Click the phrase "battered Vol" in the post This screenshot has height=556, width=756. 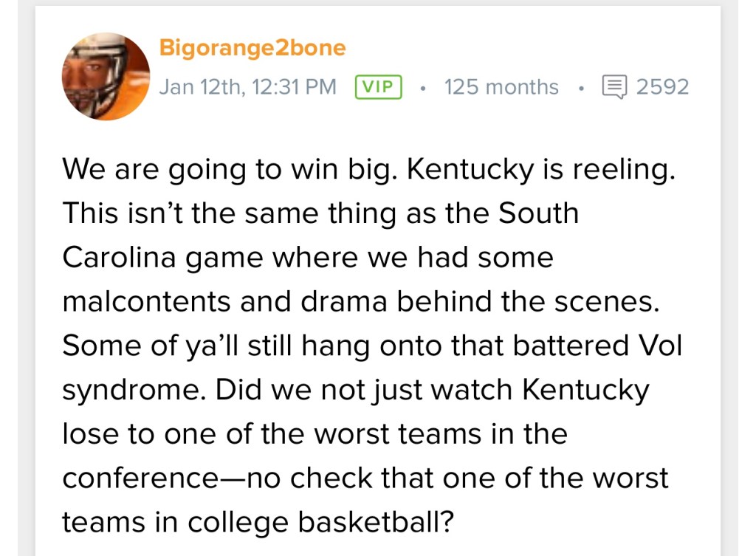[589, 345]
